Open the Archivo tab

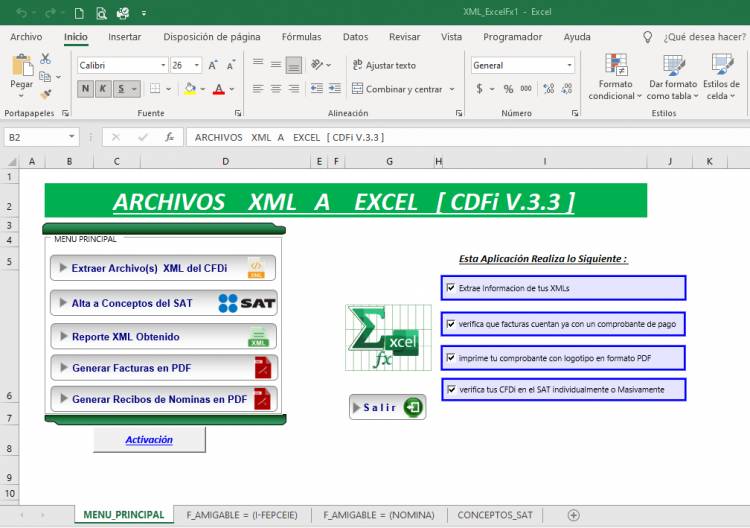coord(26,37)
